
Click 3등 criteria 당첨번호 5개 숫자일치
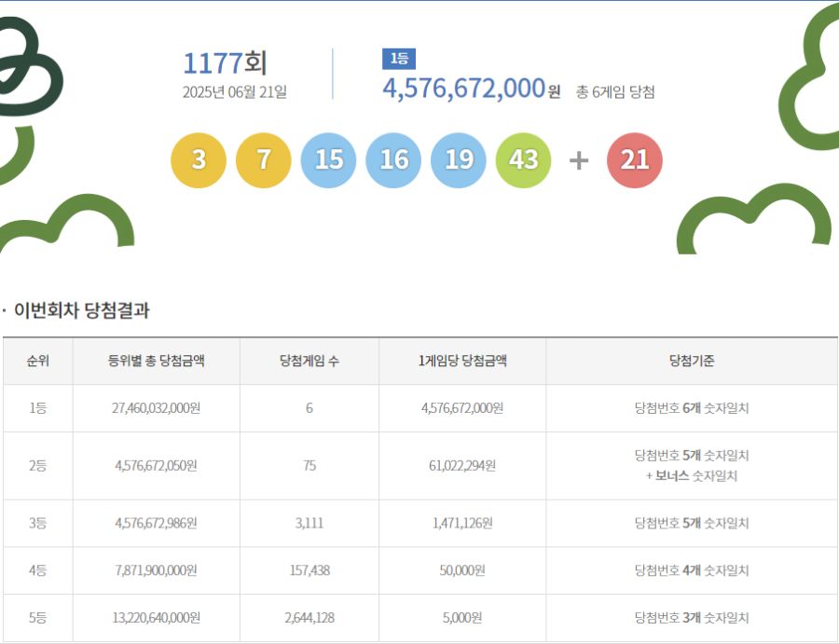tap(692, 523)
